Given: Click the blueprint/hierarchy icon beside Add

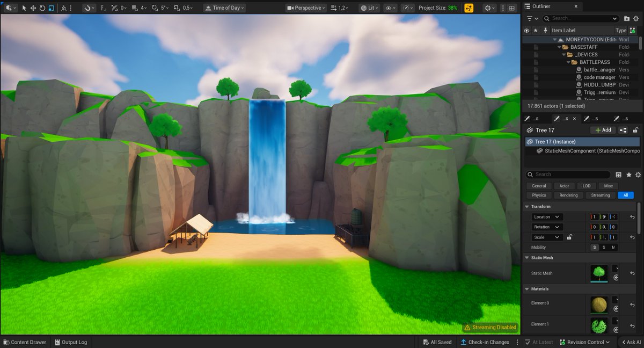Looking at the screenshot, I should [x=623, y=130].
